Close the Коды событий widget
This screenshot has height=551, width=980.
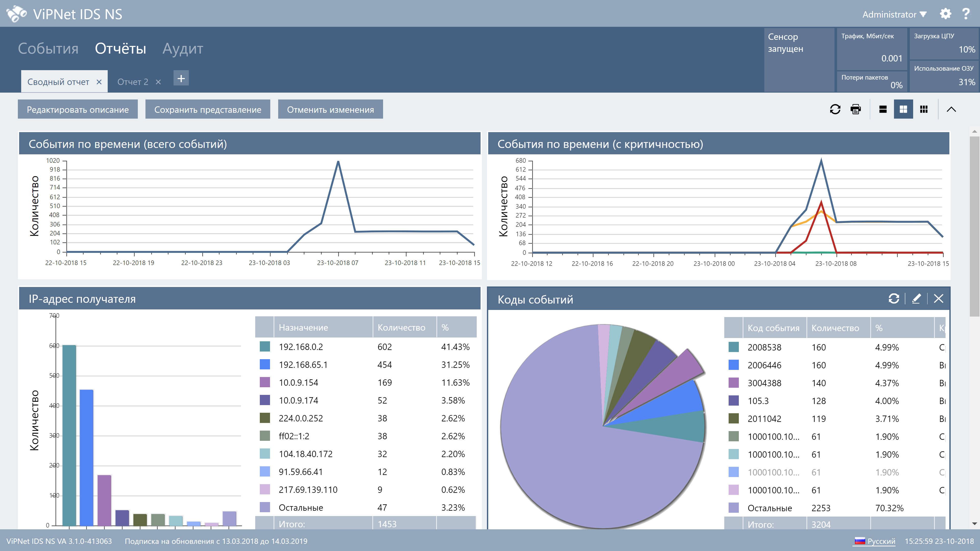(x=939, y=299)
